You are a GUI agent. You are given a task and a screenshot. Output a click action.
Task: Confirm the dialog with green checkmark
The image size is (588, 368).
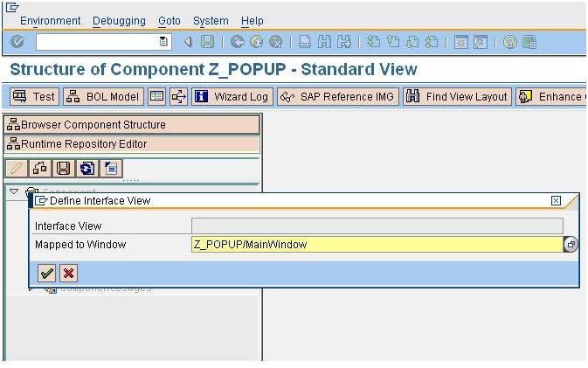46,273
